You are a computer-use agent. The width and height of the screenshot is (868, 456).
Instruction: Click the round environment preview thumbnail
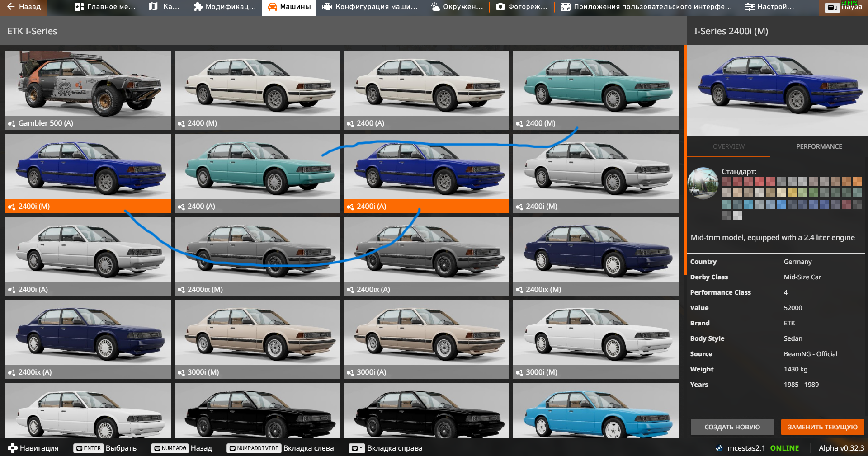pyautogui.click(x=703, y=183)
